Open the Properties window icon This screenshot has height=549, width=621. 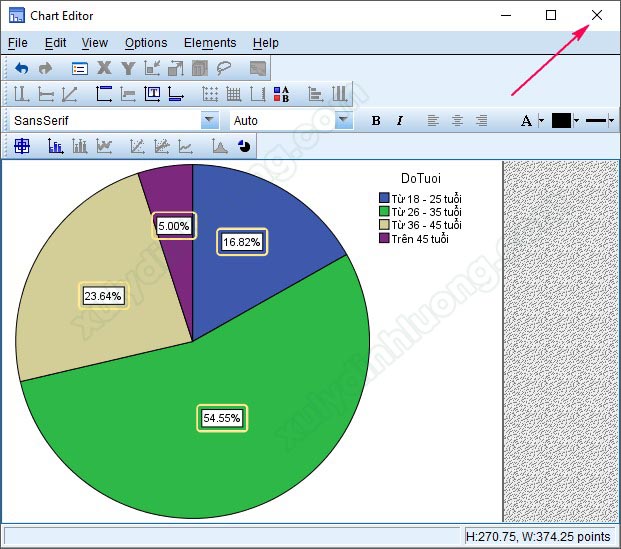click(80, 68)
